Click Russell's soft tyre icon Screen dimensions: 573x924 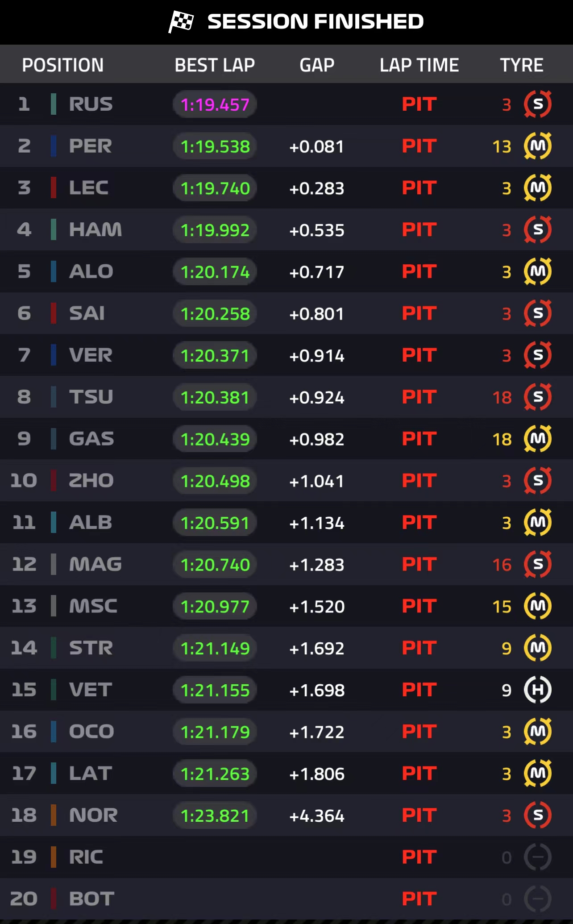[538, 104]
